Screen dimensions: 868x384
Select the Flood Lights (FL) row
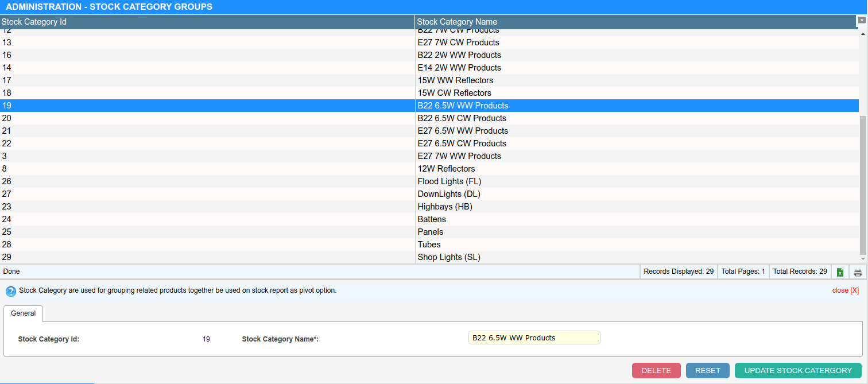point(449,181)
